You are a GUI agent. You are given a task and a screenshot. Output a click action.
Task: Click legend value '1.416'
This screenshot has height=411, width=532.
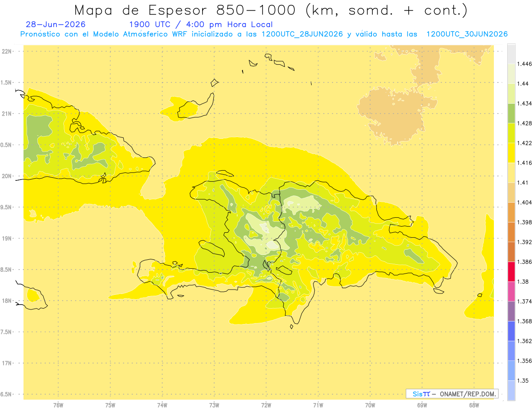click(524, 163)
